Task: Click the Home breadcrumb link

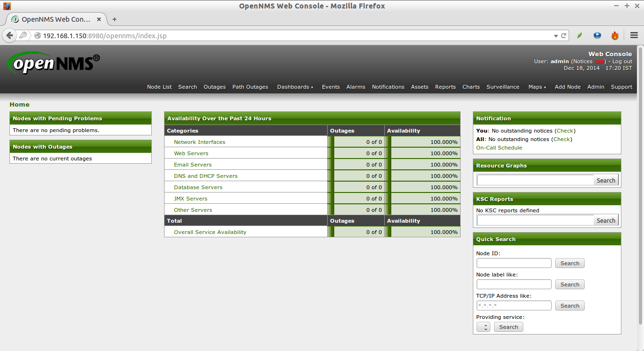Action: pyautogui.click(x=19, y=104)
